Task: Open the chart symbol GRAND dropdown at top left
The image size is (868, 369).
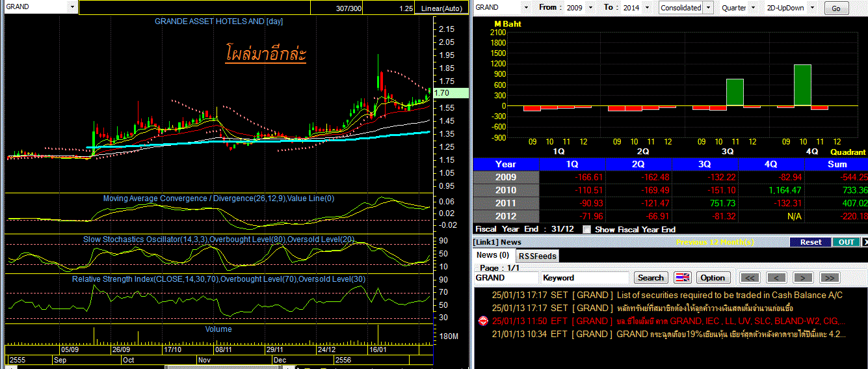Action: 72,7
